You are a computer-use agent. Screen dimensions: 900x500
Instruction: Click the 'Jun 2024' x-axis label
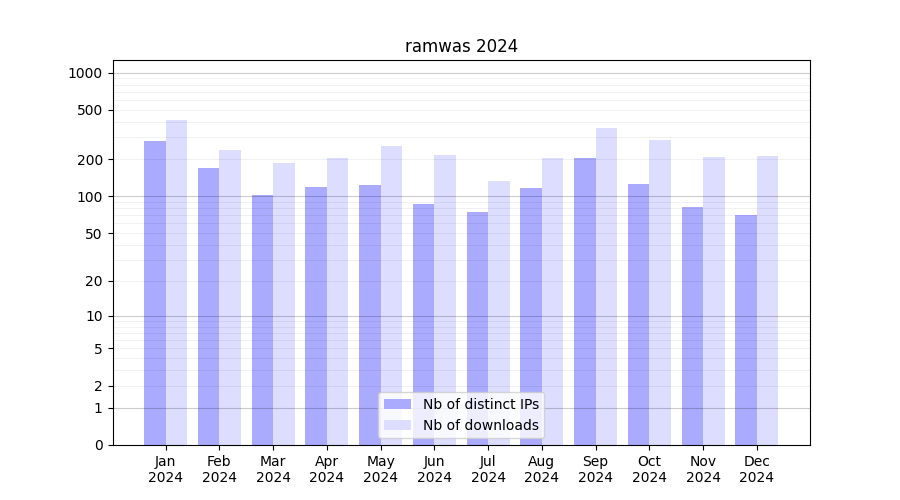pos(434,469)
